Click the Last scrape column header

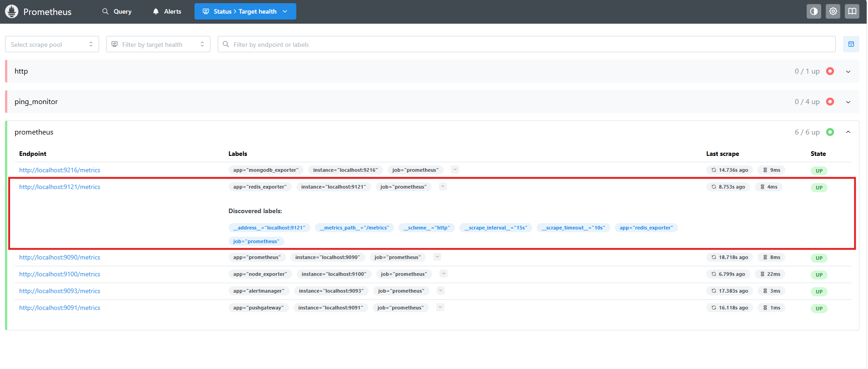(x=723, y=154)
